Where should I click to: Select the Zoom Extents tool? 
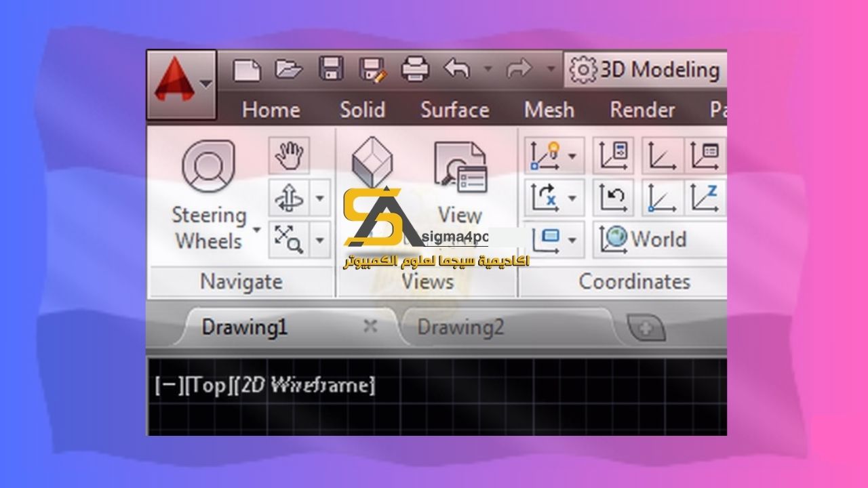pyautogui.click(x=290, y=240)
